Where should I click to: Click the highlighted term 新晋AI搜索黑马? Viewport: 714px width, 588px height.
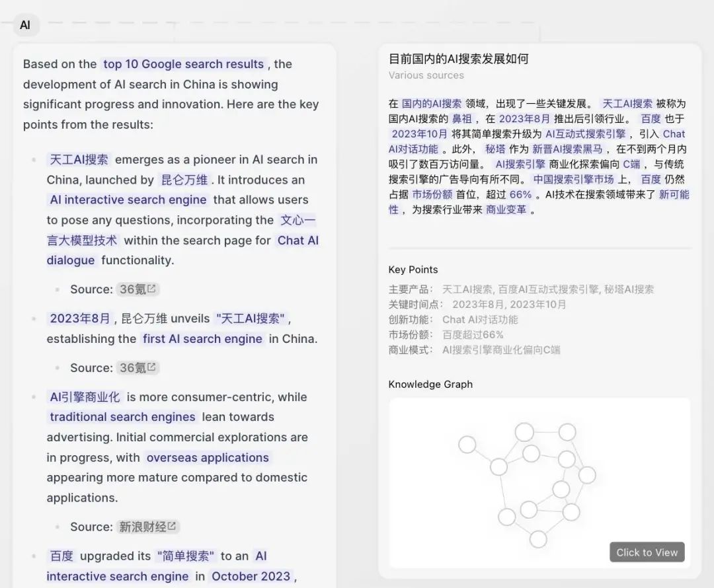[567, 149]
